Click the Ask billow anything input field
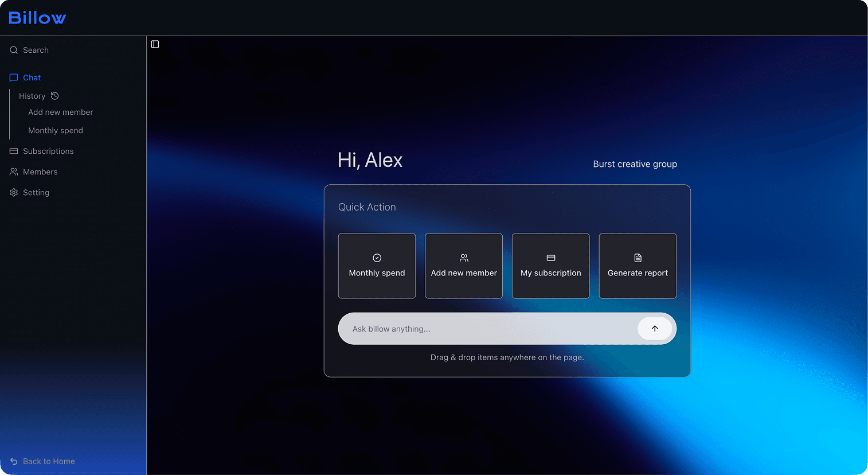 click(x=487, y=328)
